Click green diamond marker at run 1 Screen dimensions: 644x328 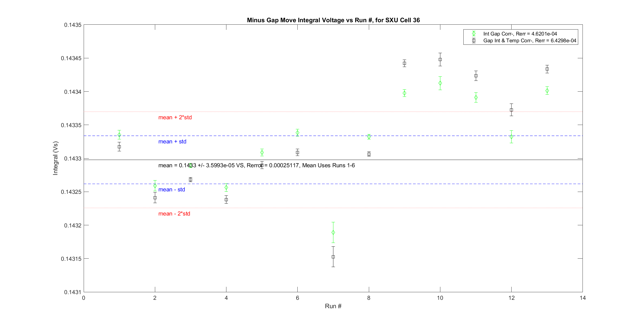click(x=119, y=135)
